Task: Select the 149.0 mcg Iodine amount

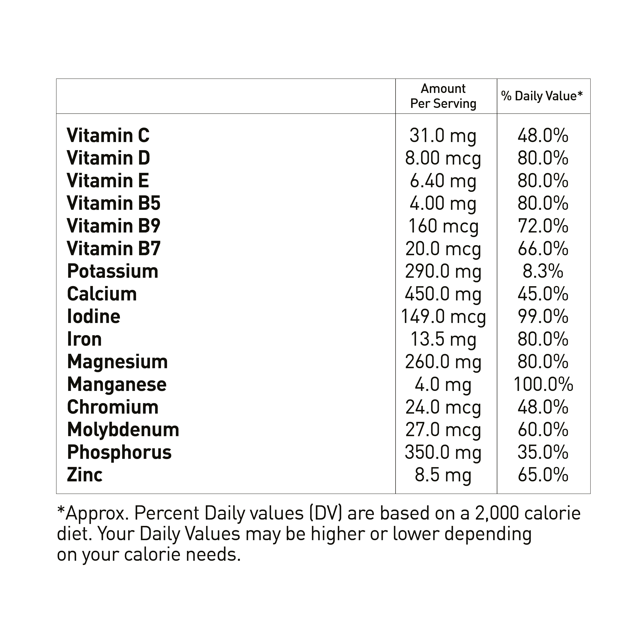Action: (x=443, y=316)
